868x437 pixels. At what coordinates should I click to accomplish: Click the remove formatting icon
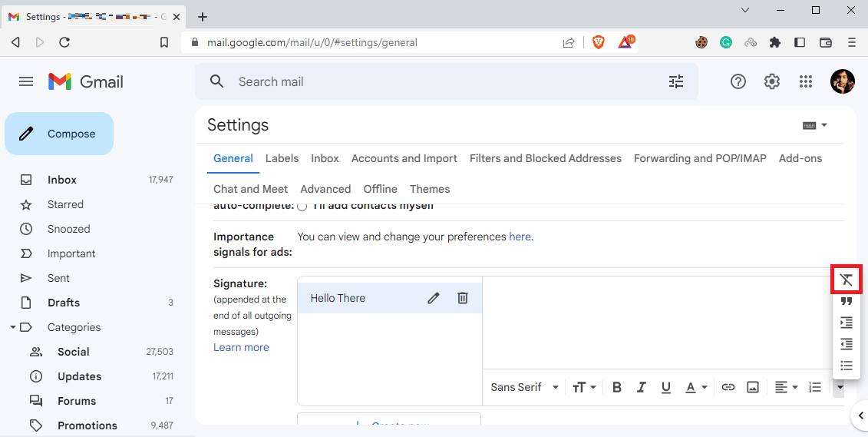[x=846, y=280]
